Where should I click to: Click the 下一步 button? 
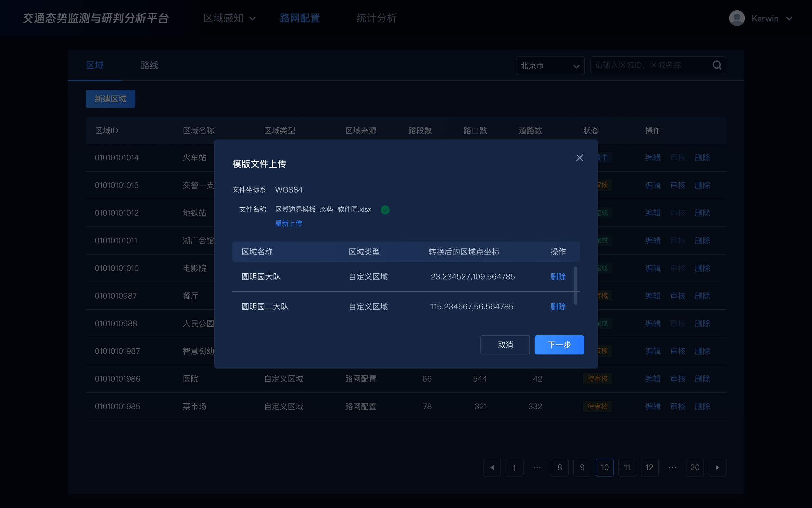(559, 345)
